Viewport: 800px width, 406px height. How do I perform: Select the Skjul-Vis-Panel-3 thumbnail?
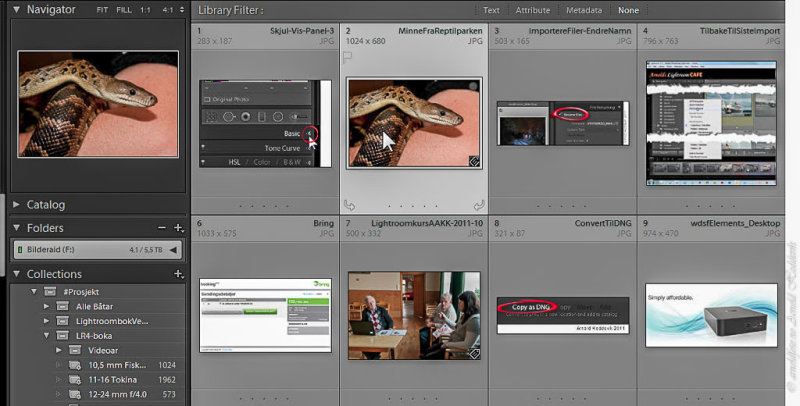265,123
